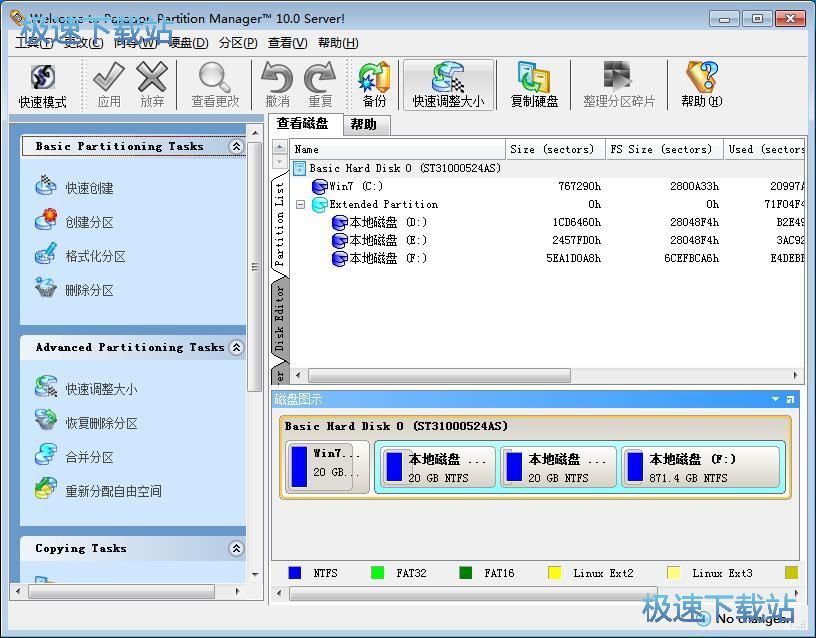Viewport: 816px width, 638px height.
Task: Sort by Name column header
Action: [x=397, y=149]
